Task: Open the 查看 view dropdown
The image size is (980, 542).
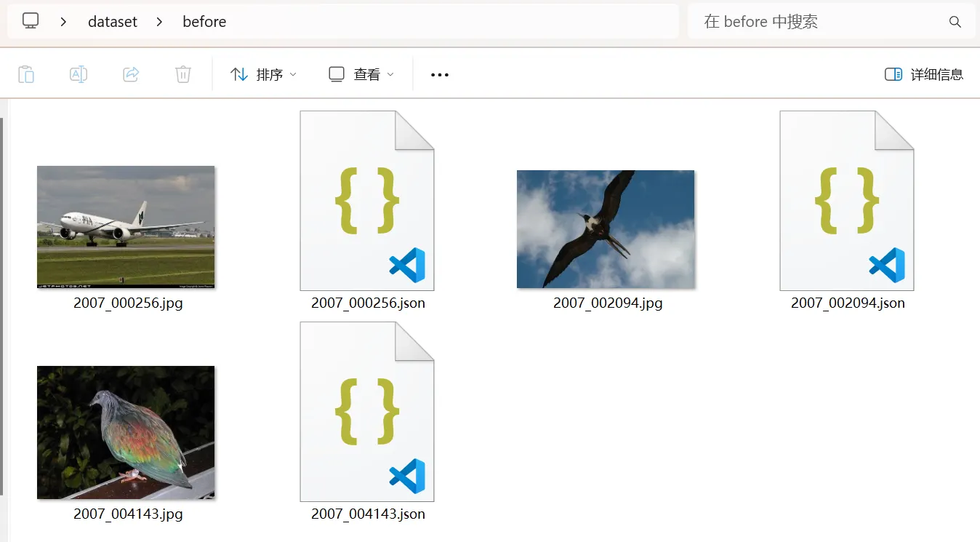Action: (361, 74)
